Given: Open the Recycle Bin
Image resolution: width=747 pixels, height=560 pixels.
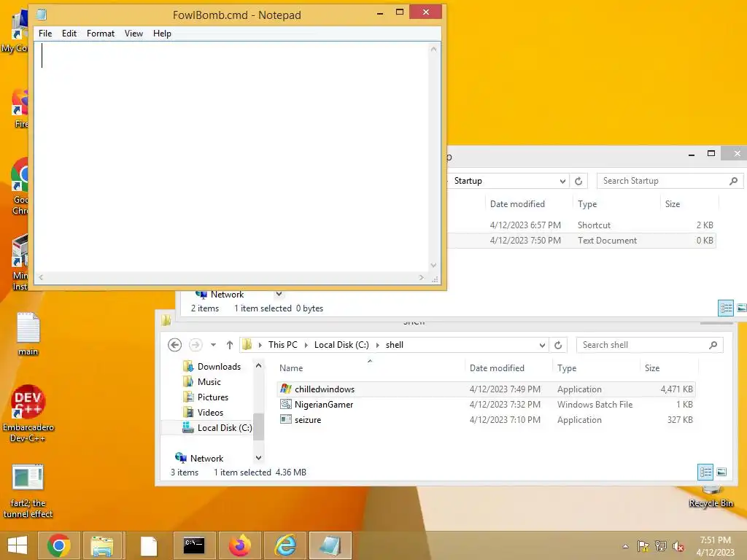Looking at the screenshot, I should (711, 497).
